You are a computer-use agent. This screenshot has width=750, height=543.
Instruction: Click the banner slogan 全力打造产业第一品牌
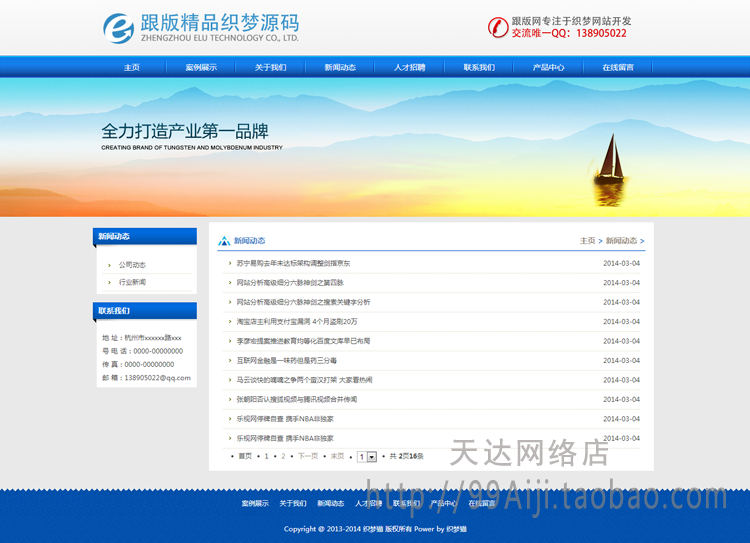tap(185, 131)
